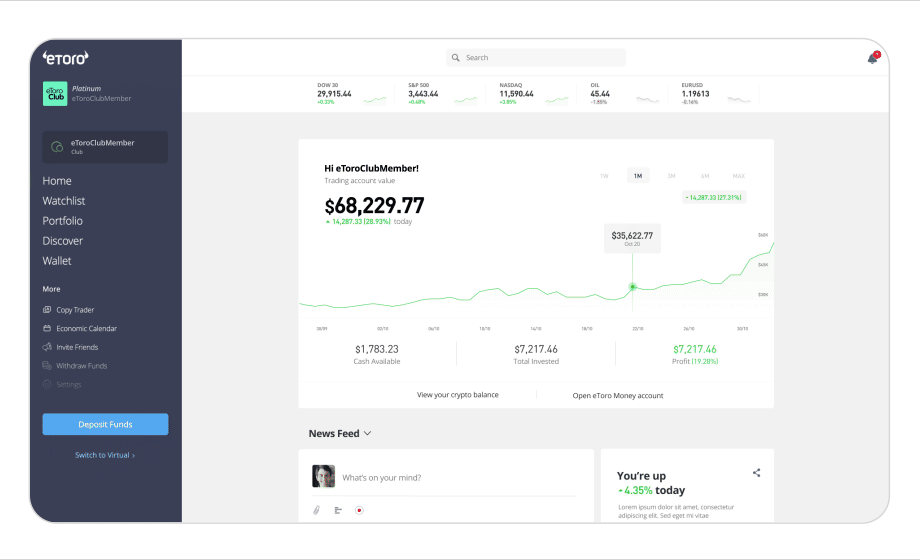Click the poll icon beside the paperclip
Image resolution: width=920 pixels, height=560 pixels.
pos(338,510)
